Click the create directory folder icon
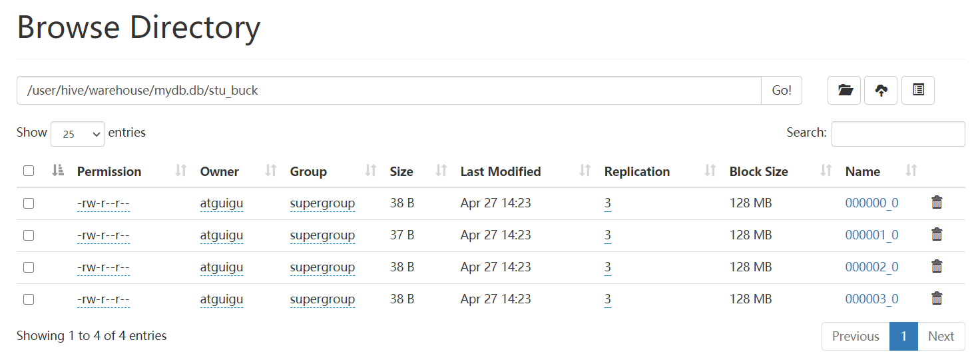980x362 pixels. tap(845, 91)
